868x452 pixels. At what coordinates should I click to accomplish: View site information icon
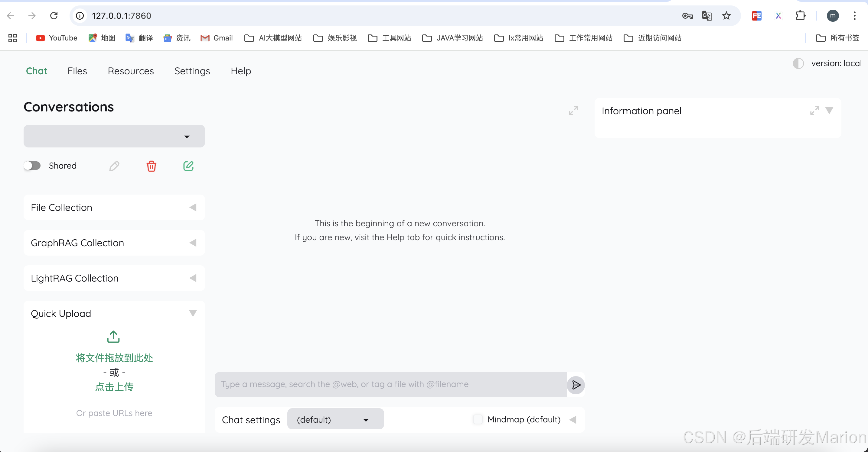pos(80,16)
